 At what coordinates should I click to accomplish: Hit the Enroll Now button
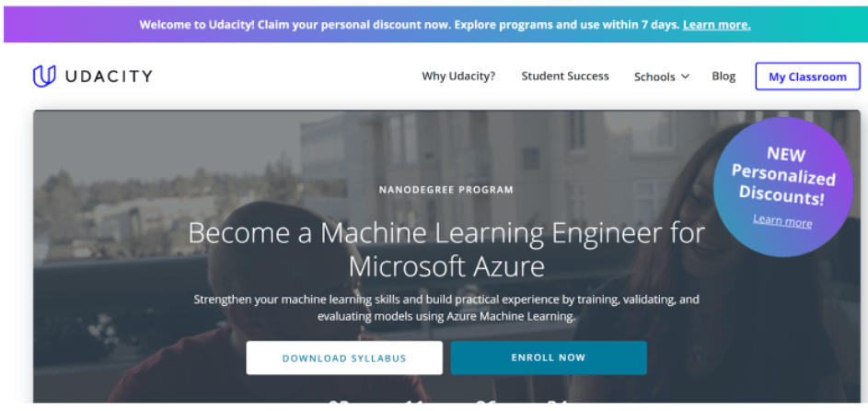tap(548, 358)
